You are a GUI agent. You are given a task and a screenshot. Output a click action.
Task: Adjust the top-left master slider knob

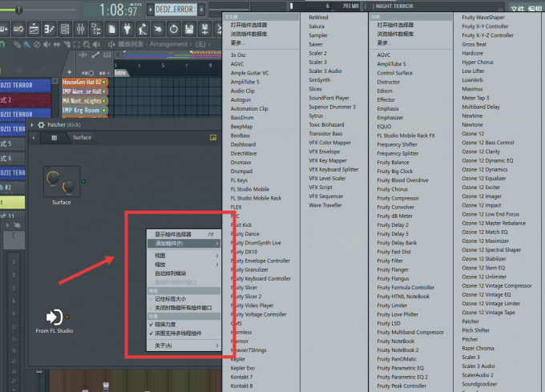(18, 10)
